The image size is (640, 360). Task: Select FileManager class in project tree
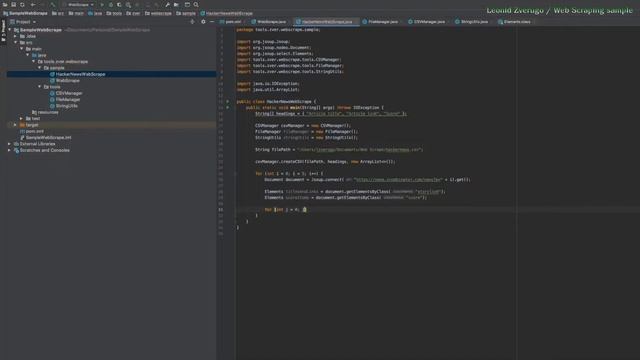point(68,100)
